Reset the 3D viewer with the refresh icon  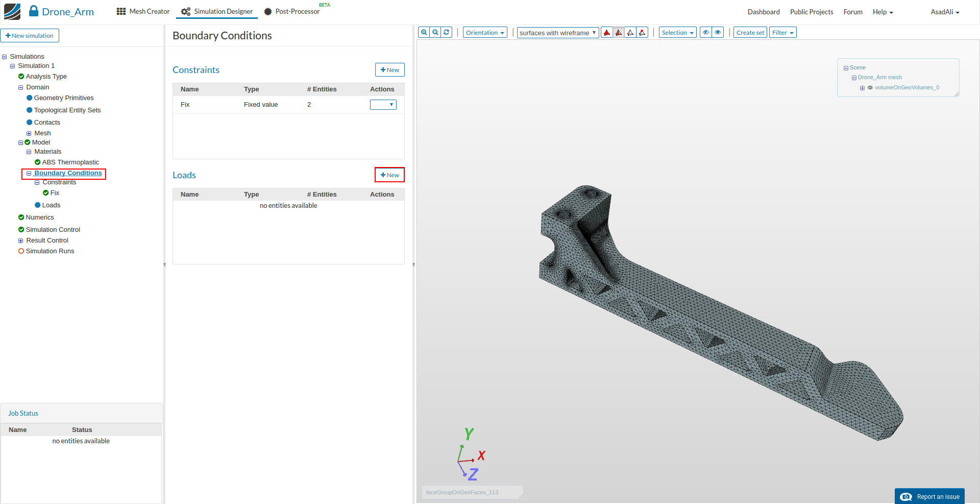[x=447, y=32]
